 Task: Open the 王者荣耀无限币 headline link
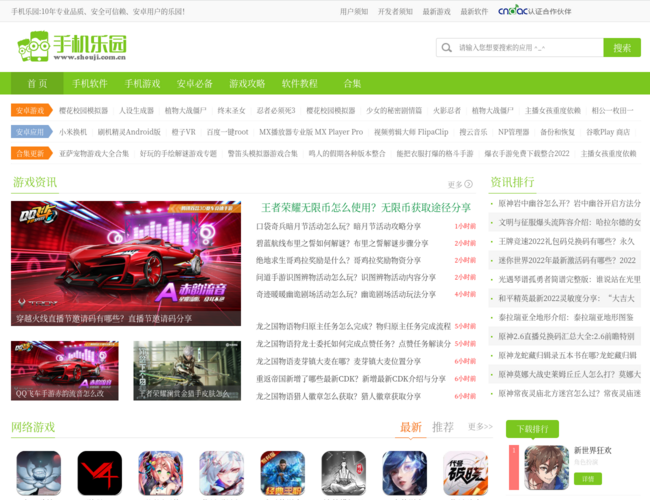point(366,207)
